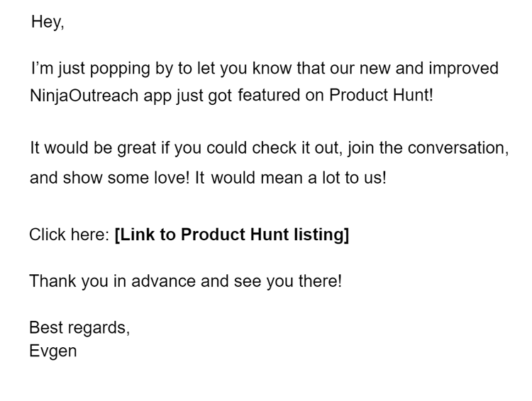Click the "Product Hunt!" text in first paragraph
532x401 pixels.
[x=381, y=95]
